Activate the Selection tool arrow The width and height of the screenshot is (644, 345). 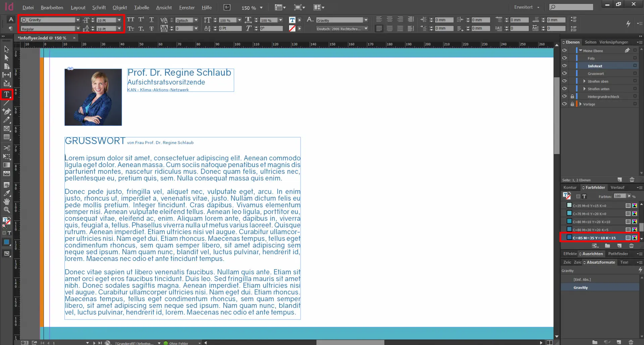tap(6, 49)
